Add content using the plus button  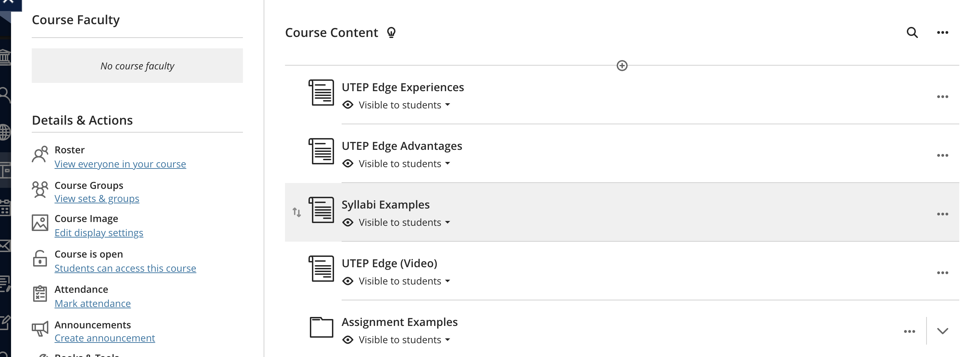pyautogui.click(x=623, y=66)
